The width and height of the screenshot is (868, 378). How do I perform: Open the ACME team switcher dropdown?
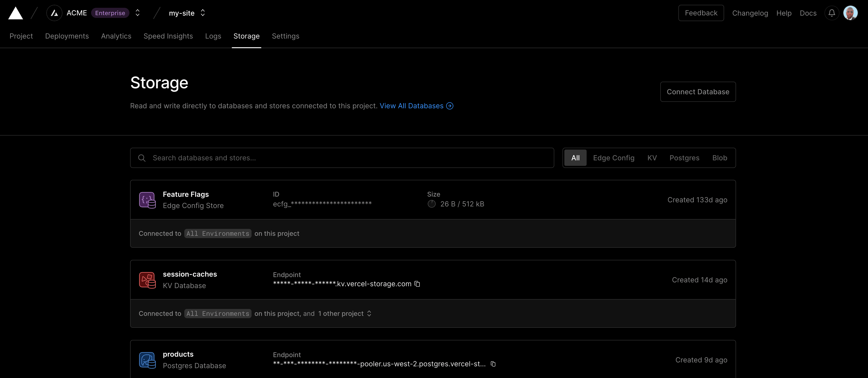(x=137, y=13)
